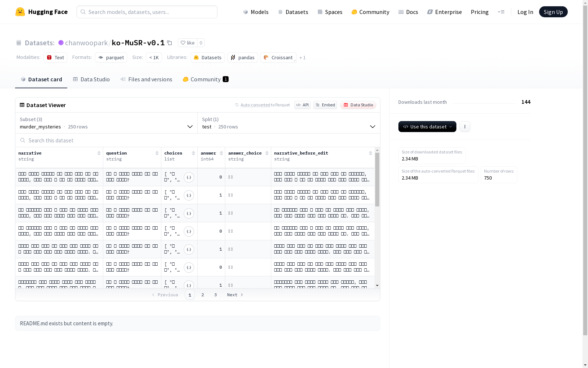
Task: Select current page 1 in pagination
Action: 190,295
